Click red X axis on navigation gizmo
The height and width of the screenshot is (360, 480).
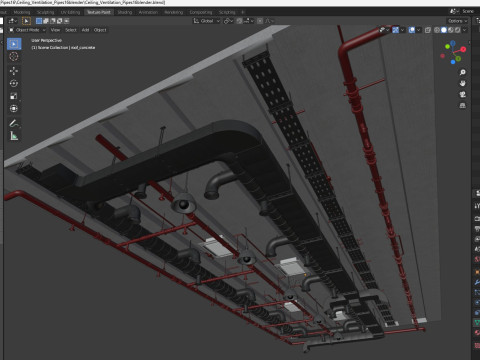tap(463, 49)
